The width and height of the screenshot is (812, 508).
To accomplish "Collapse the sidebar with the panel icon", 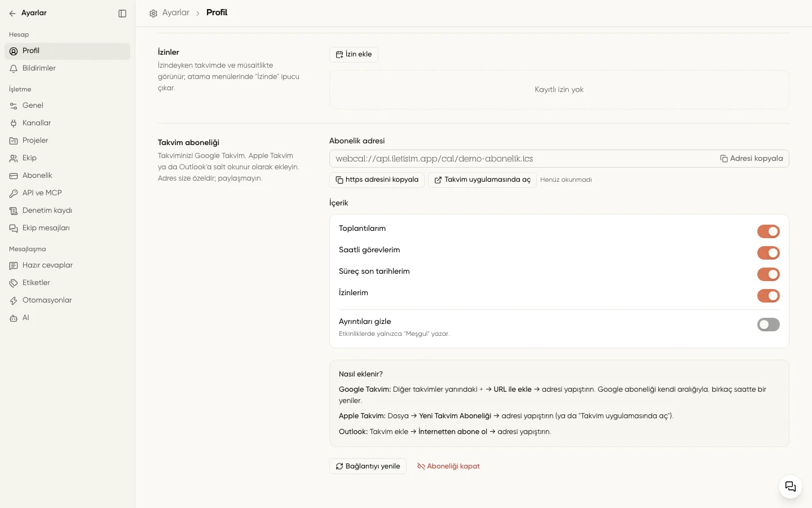I will (x=122, y=14).
